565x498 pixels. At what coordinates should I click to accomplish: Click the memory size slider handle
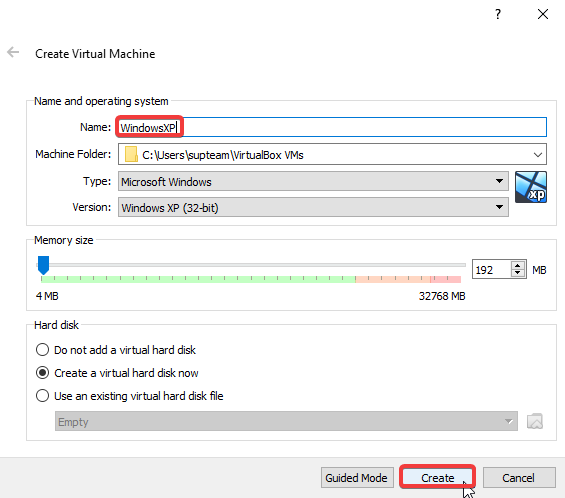(43, 265)
